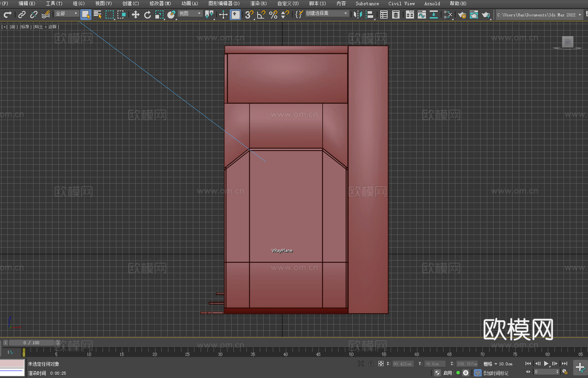This screenshot has width=588, height=378.
Task: Click the Mirror tool icon
Action: 358,14
